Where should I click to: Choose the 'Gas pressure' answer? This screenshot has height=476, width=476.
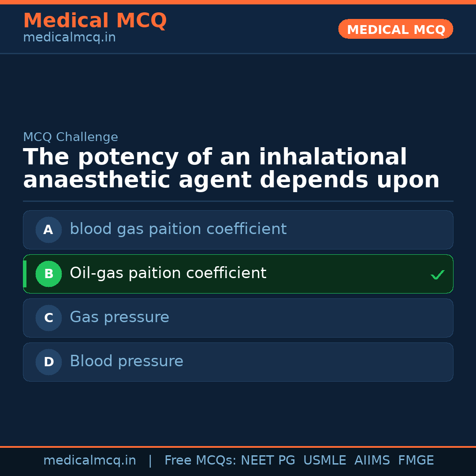(x=119, y=317)
